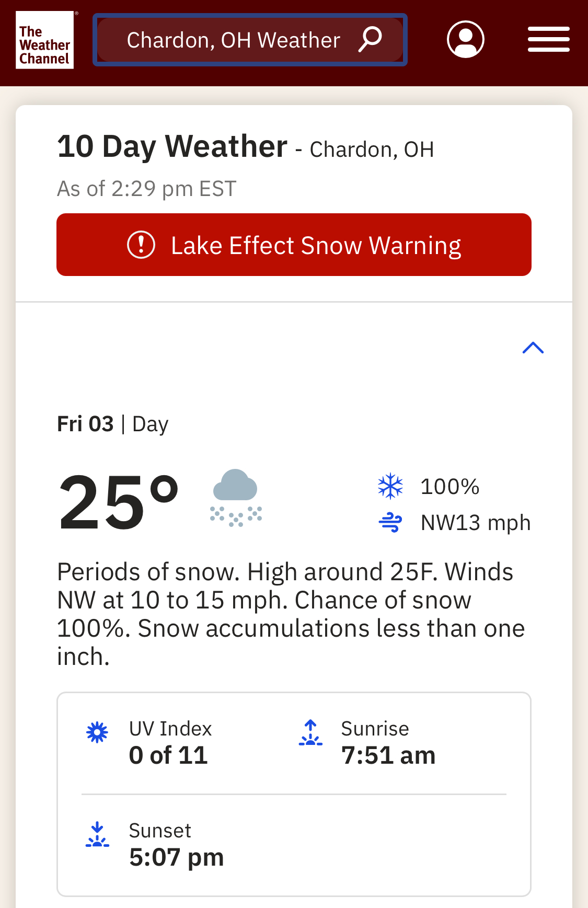
Task: Click the Chardon, OH Weather search field
Action: pos(250,40)
